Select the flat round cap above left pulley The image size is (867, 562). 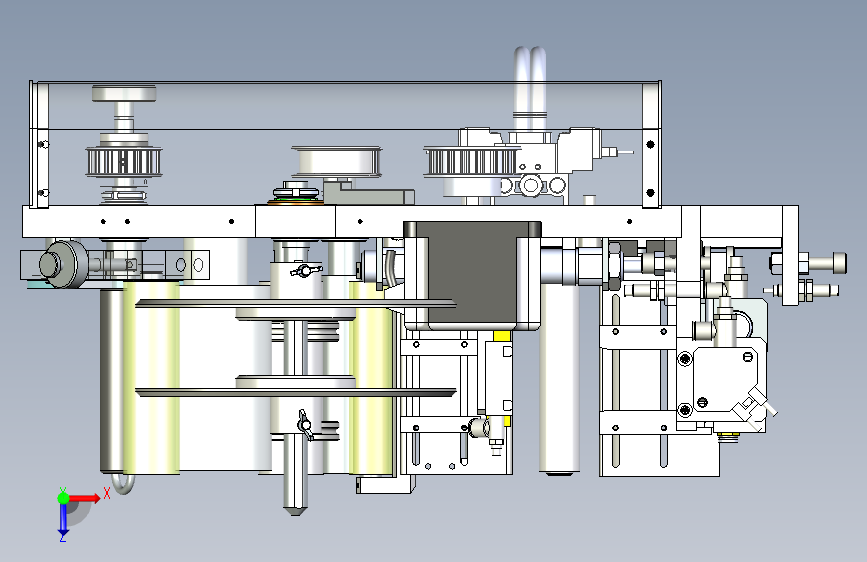point(124,93)
